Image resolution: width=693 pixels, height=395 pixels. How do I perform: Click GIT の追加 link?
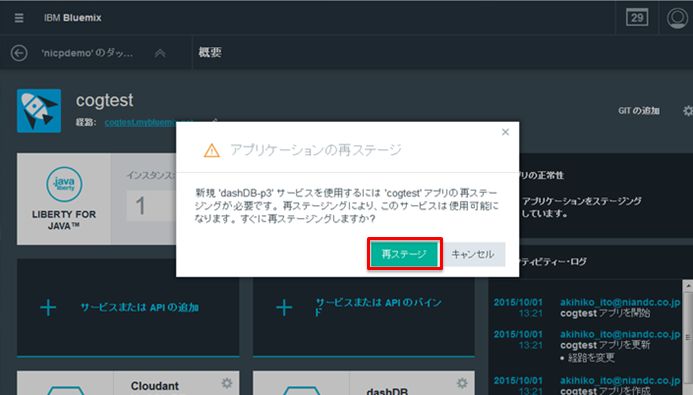tap(639, 111)
